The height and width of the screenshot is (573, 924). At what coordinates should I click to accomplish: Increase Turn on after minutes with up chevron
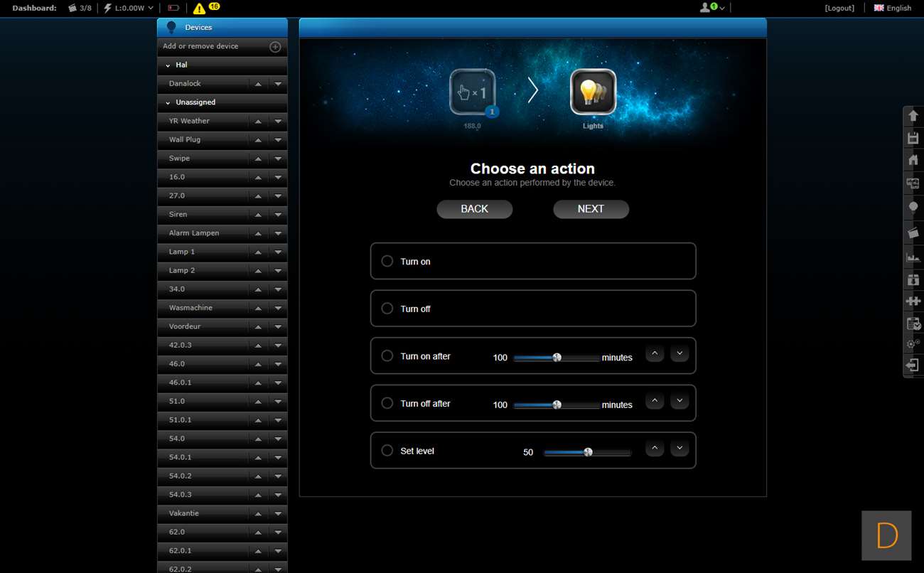655,353
